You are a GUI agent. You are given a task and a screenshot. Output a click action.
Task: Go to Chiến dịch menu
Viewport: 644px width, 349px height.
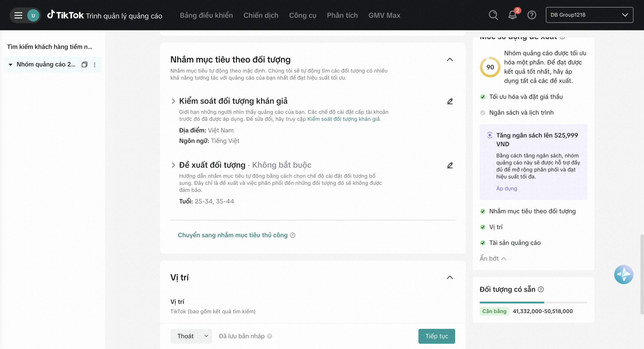261,15
